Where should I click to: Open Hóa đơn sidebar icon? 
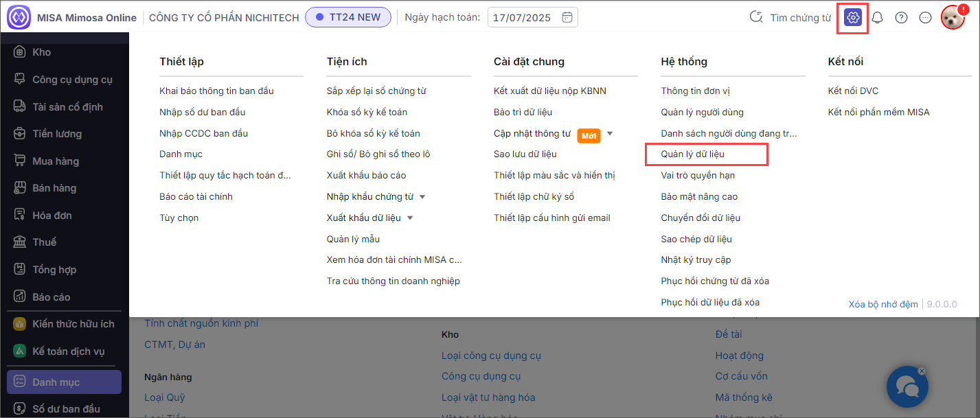20,215
